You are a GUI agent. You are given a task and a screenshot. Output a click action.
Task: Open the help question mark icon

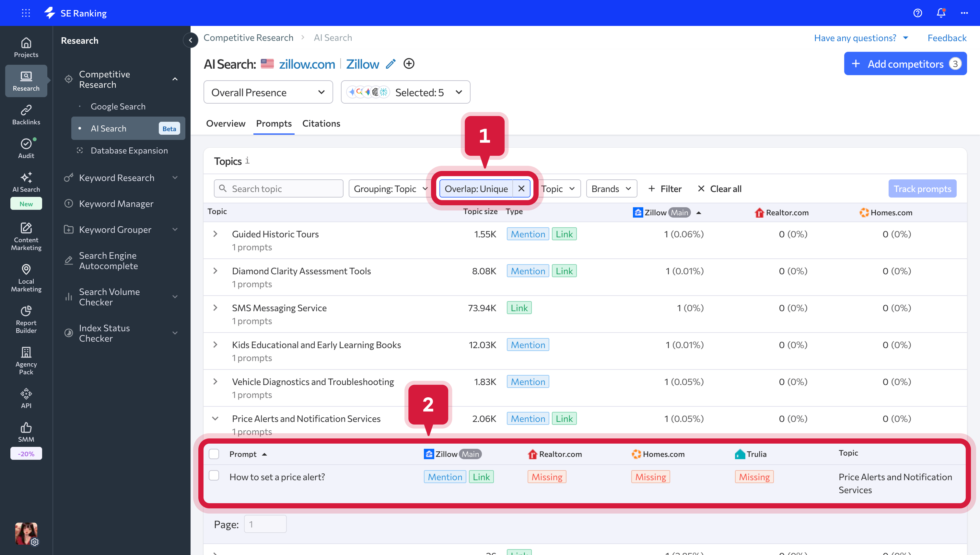917,13
